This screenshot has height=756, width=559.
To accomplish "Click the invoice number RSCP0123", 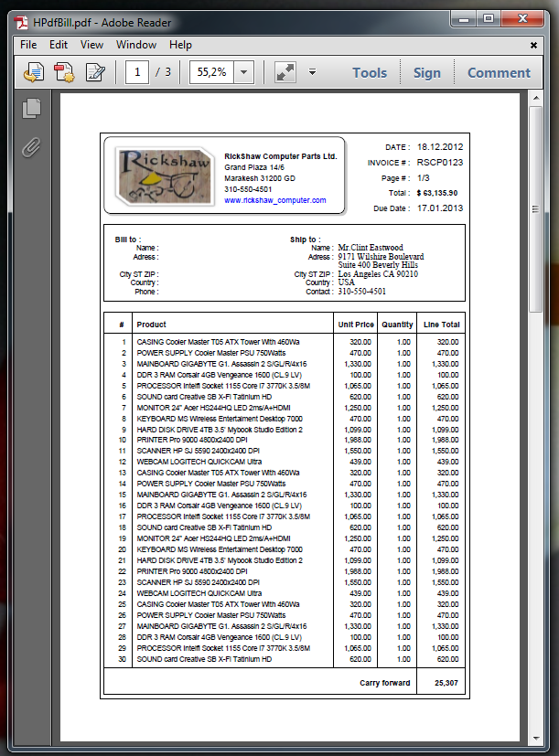I will tap(440, 163).
